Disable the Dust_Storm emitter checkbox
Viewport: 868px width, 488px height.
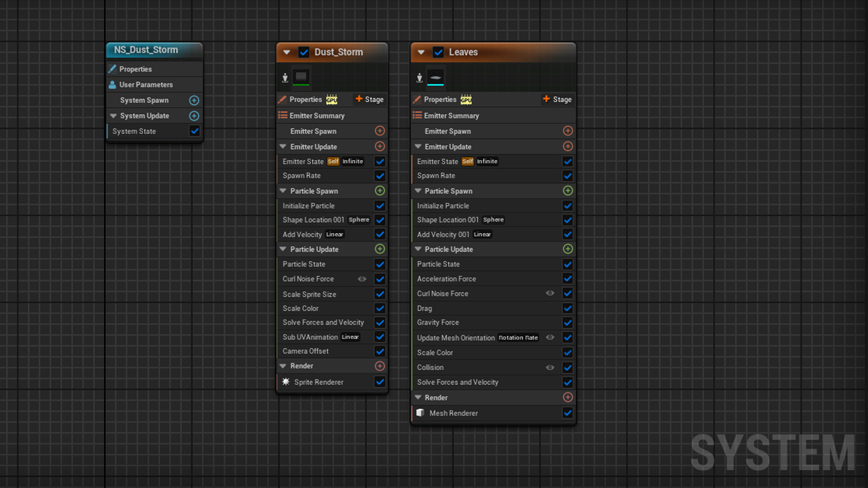(x=304, y=52)
